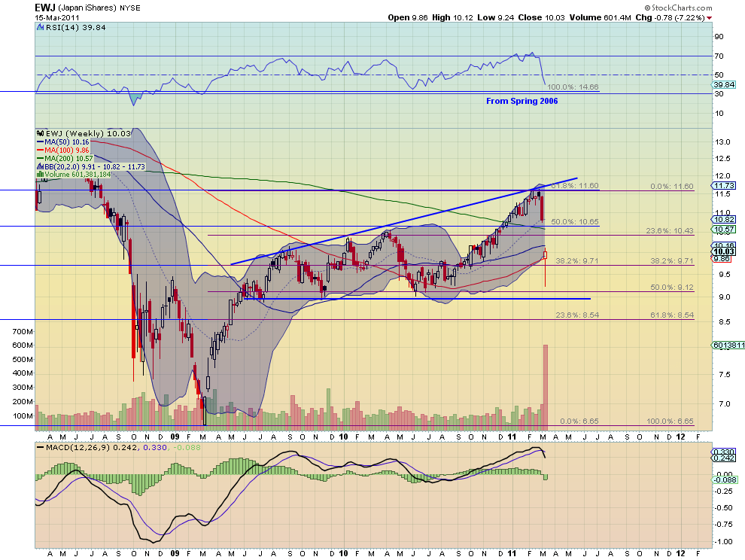Click the RSI(14) legend icon

41,28
